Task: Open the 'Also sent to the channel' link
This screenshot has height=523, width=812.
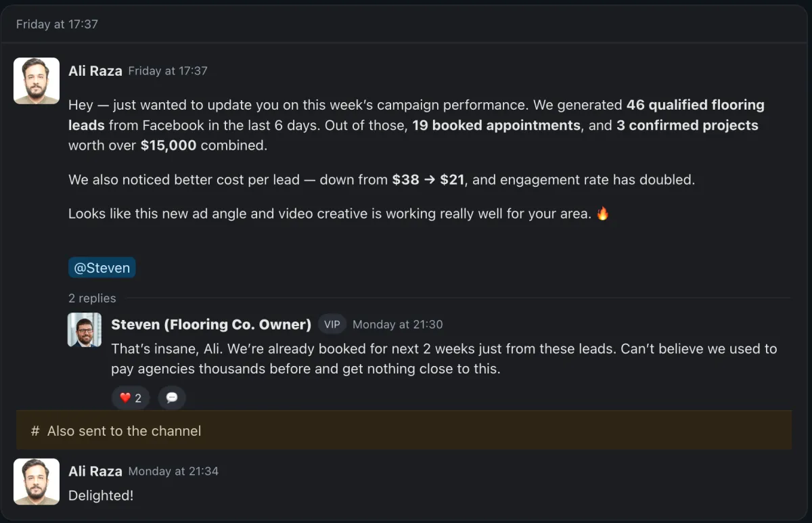Action: click(x=124, y=431)
